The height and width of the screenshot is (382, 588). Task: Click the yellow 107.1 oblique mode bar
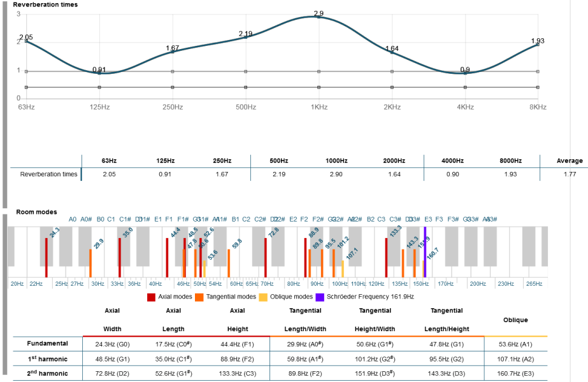tap(343, 269)
